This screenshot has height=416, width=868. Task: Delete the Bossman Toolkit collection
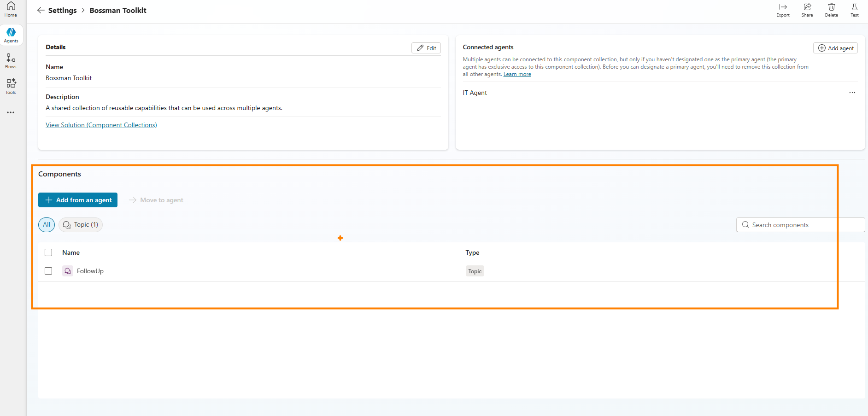[x=832, y=10]
